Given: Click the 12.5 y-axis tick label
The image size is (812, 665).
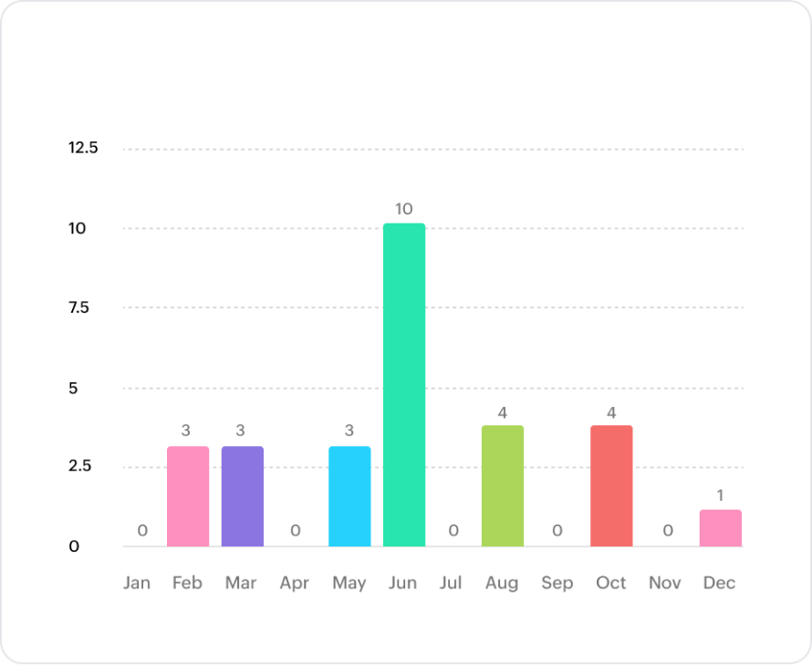Looking at the screenshot, I should pyautogui.click(x=83, y=148).
